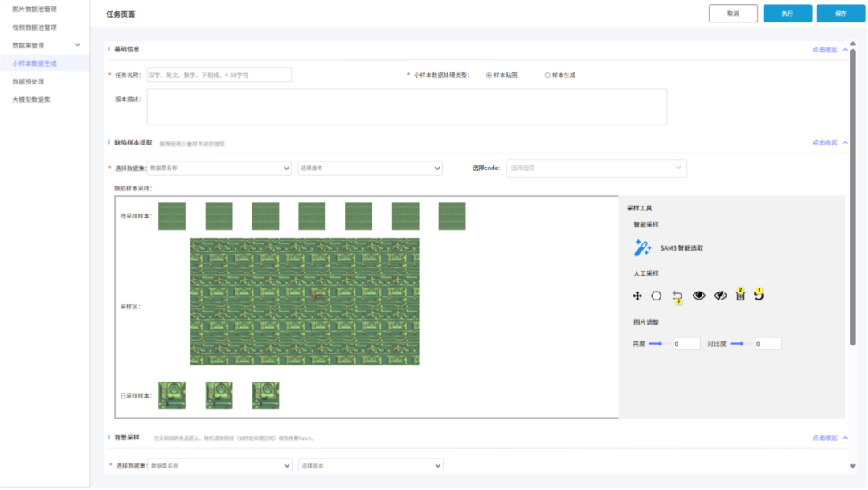Select first thumbnail in 已采样样本 row
Viewport: 868px width, 490px height.
click(x=172, y=395)
